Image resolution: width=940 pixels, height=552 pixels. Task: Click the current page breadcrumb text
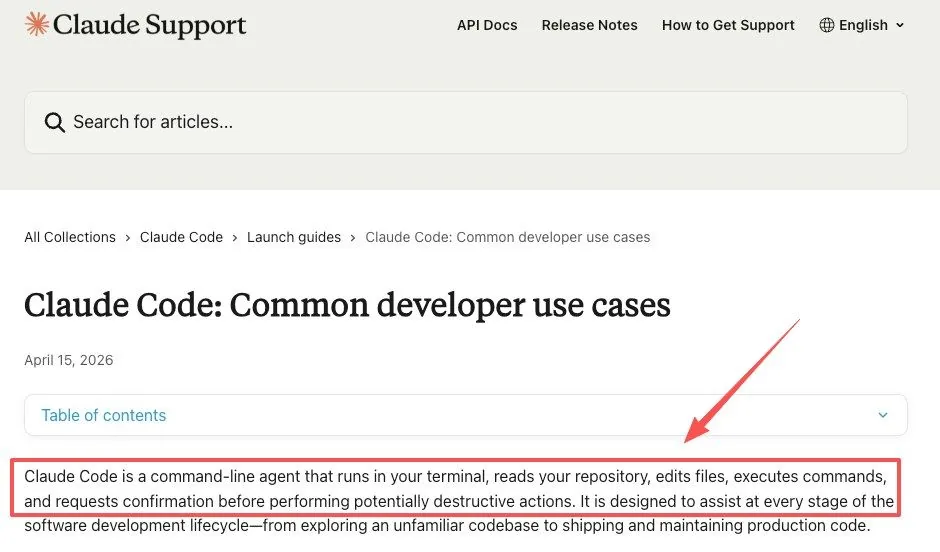508,237
